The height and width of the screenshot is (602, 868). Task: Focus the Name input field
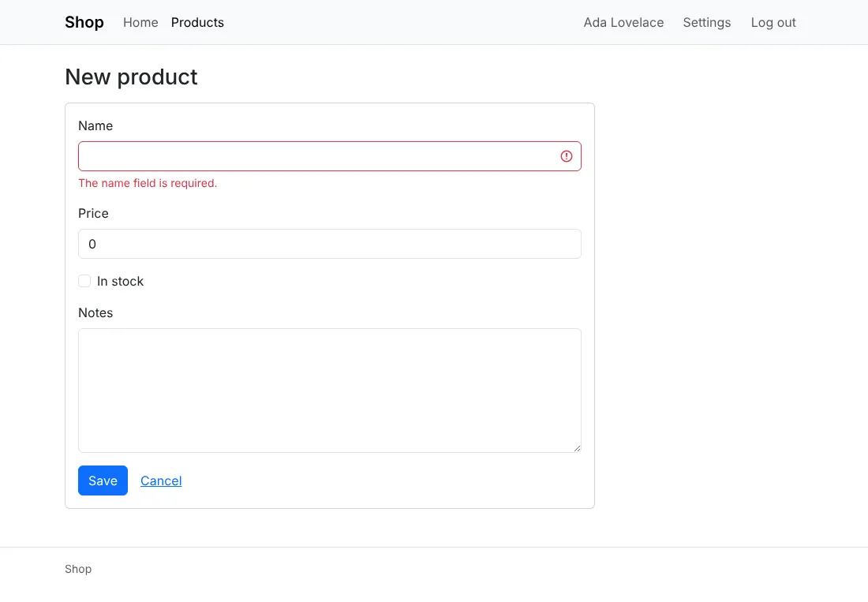coord(329,156)
